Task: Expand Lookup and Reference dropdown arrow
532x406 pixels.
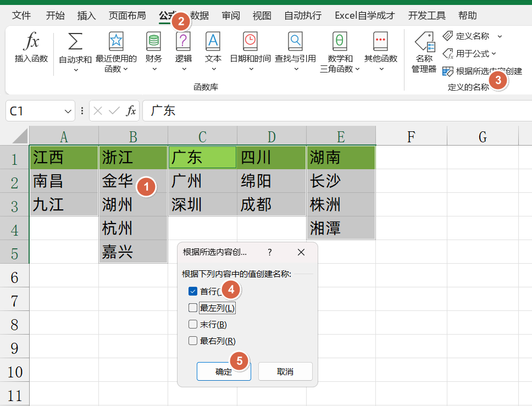Action: (296, 69)
